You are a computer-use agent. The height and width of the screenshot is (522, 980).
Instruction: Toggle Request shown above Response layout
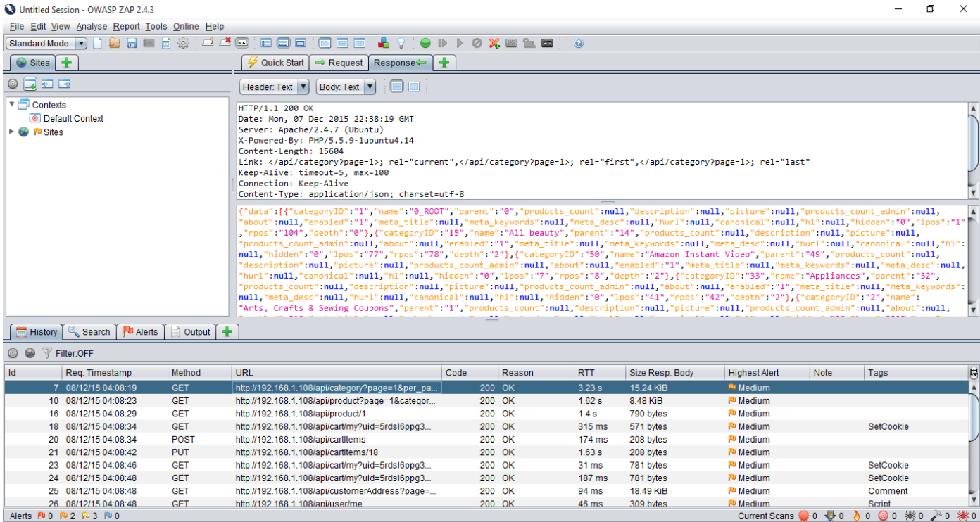[x=342, y=43]
